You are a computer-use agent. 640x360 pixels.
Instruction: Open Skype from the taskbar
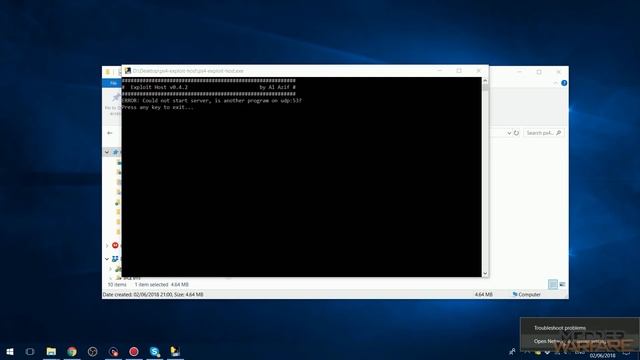155,351
